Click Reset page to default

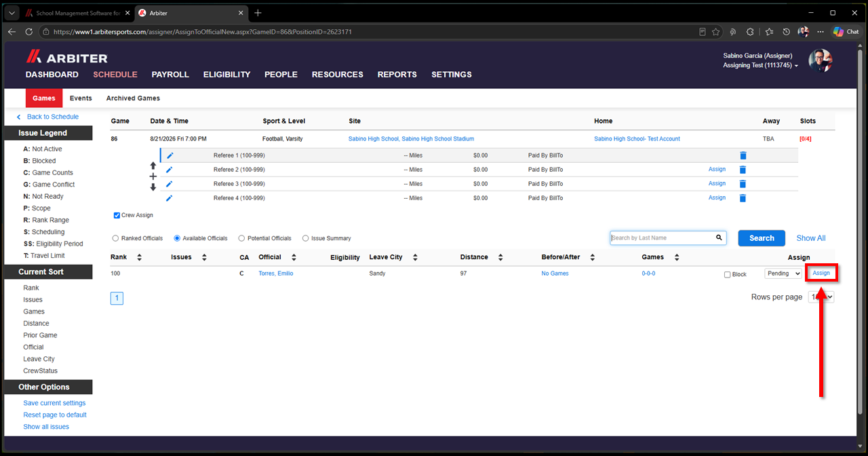[x=55, y=415]
